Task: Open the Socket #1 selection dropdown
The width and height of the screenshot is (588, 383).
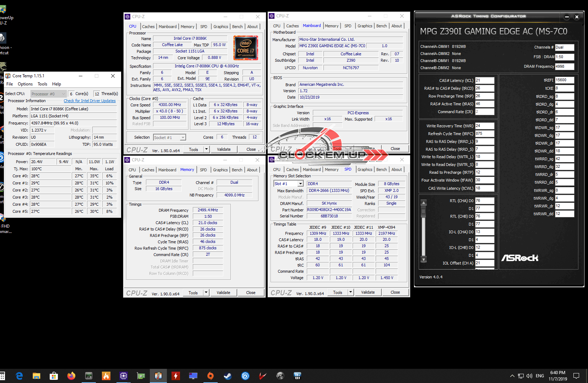Action: coord(183,138)
